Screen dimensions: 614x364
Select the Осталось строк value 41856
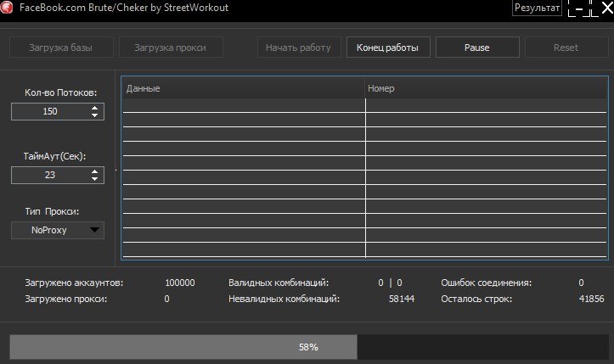pos(591,299)
